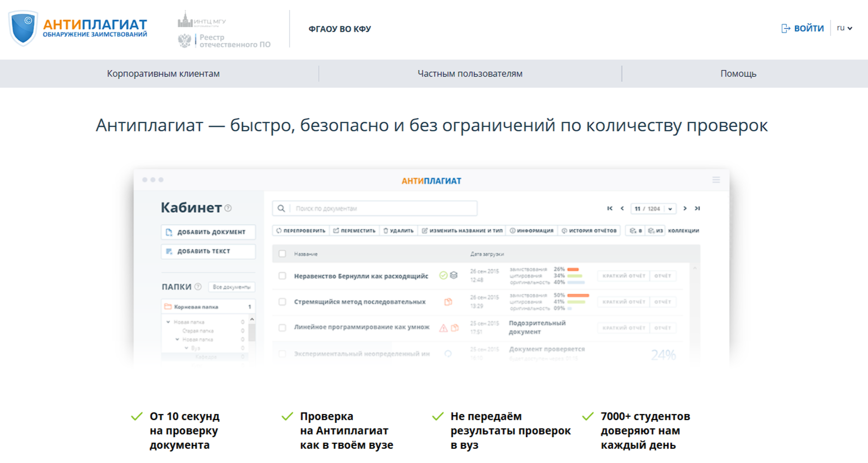Click the Поиск по документам search field
This screenshot has width=868, height=463.
(383, 208)
